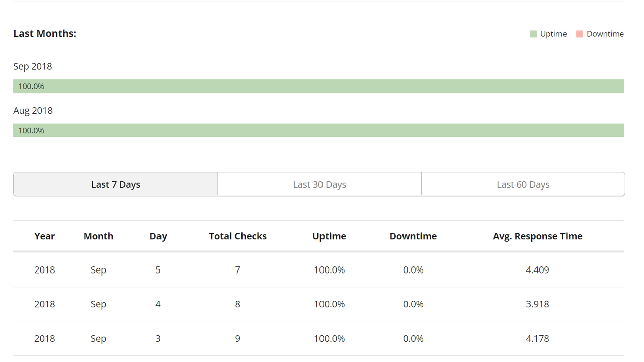Click the Avg. Response Time header
The height and width of the screenshot is (362, 644).
537,236
